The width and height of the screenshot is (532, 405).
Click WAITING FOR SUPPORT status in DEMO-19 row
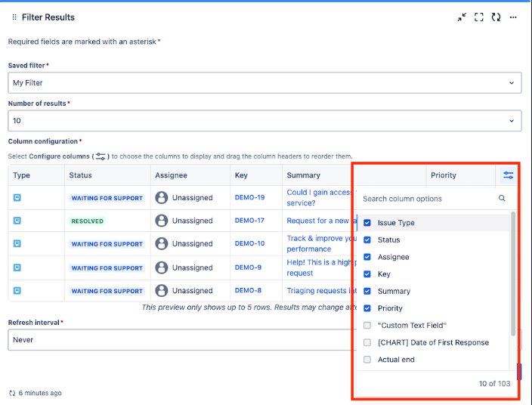[x=107, y=198]
